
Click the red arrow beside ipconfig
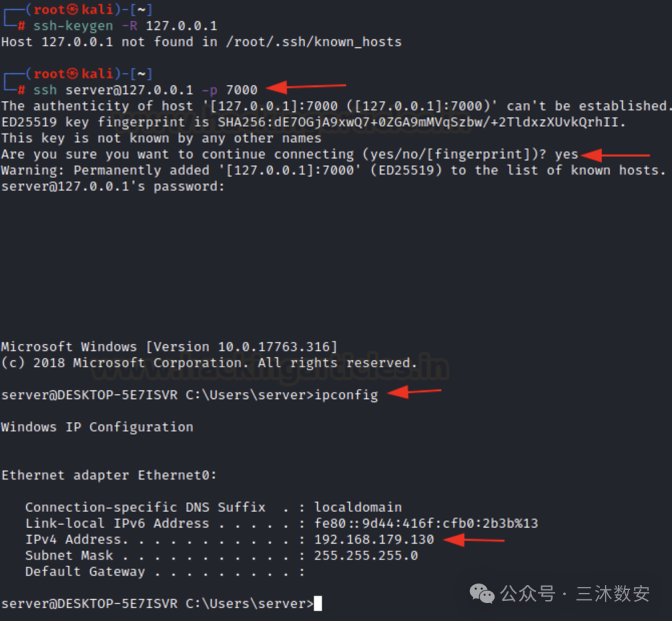tap(414, 392)
